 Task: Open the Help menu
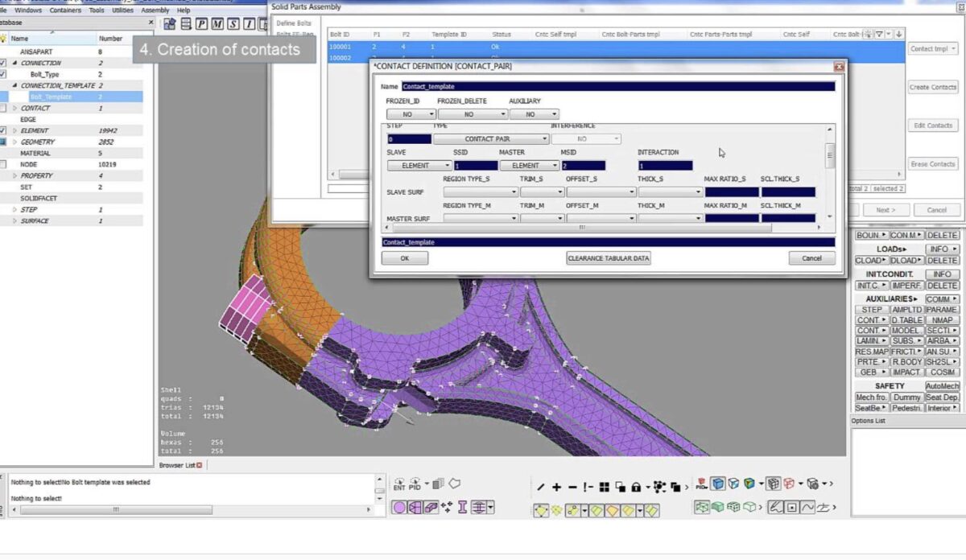(184, 10)
